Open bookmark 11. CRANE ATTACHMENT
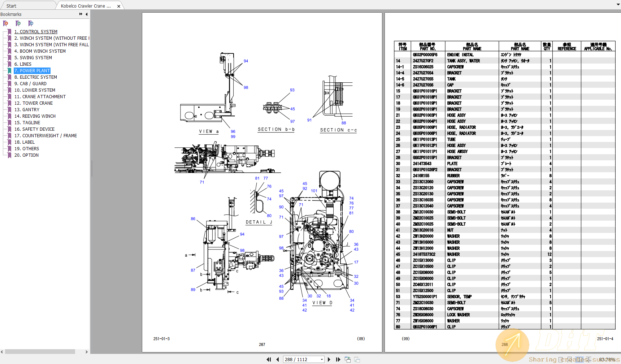The height and width of the screenshot is (364, 621). pyautogui.click(x=40, y=97)
